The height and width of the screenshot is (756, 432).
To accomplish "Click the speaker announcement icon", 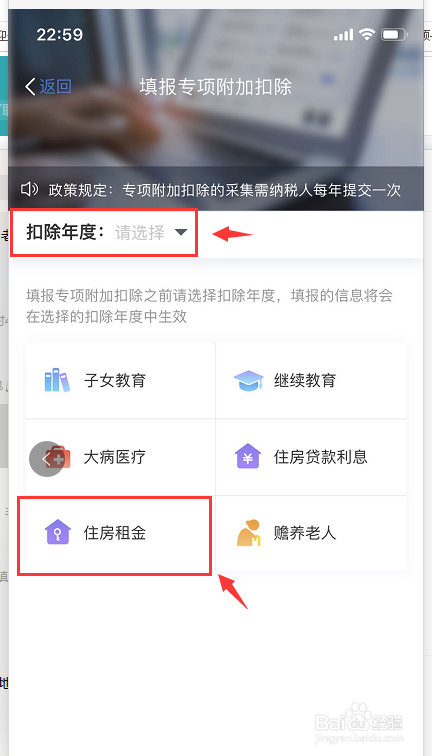I will tap(29, 189).
